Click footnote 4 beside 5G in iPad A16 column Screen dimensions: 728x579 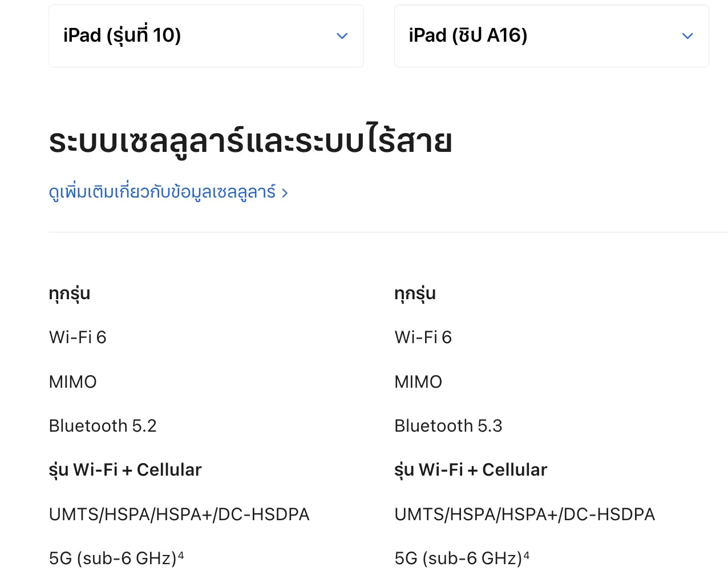[x=527, y=554]
